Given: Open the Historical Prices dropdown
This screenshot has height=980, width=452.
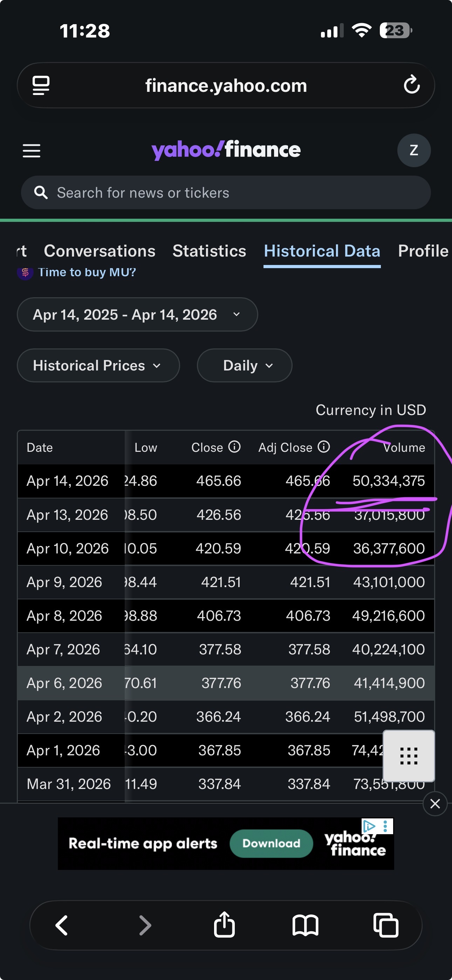Looking at the screenshot, I should pos(98,366).
